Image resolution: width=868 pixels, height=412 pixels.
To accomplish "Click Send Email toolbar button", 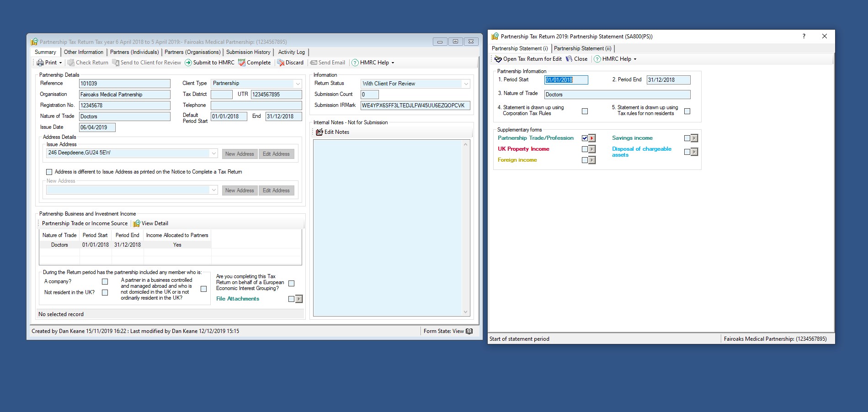I will click(327, 63).
